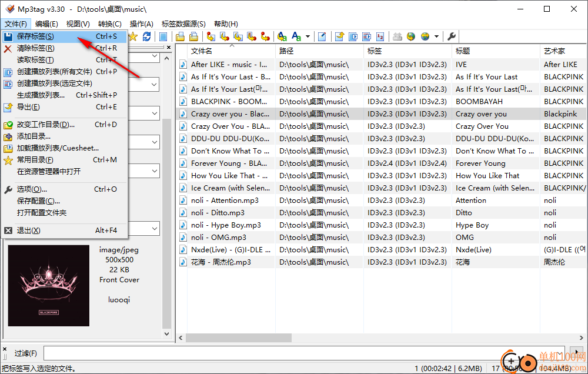588x374 pixels.
Task: Open the 转换(C) menu
Action: 110,24
